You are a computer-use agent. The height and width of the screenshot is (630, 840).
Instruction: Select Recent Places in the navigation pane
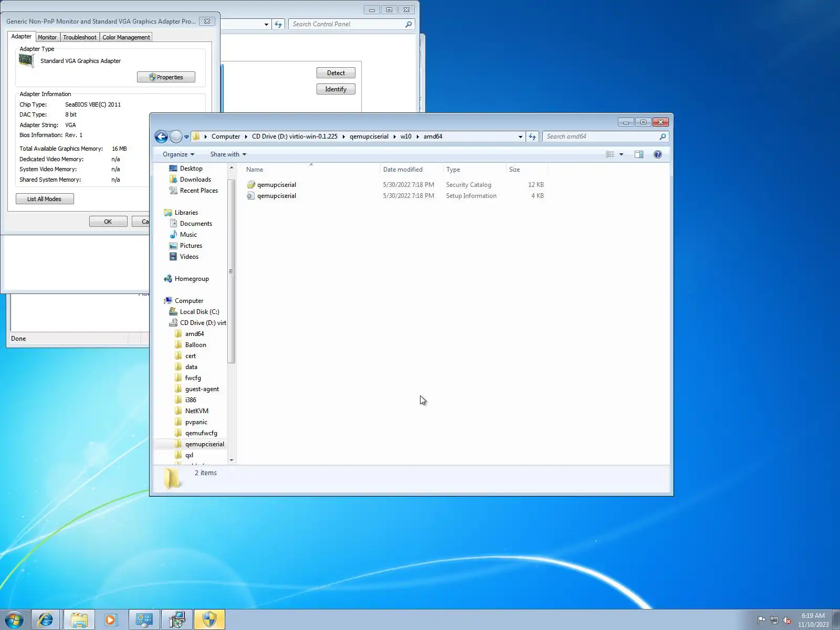193,191
